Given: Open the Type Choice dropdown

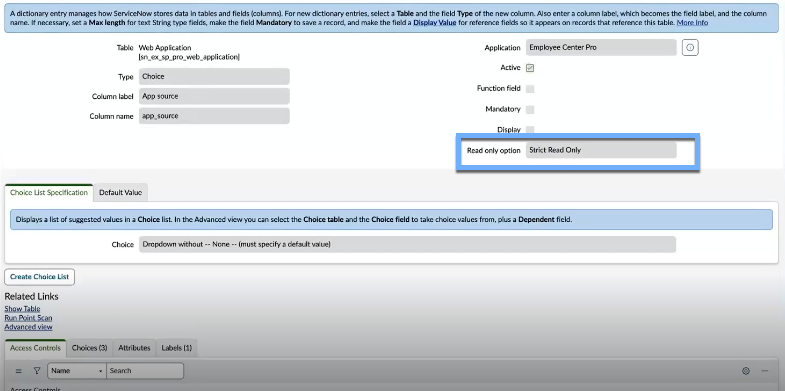Looking at the screenshot, I should [214, 77].
